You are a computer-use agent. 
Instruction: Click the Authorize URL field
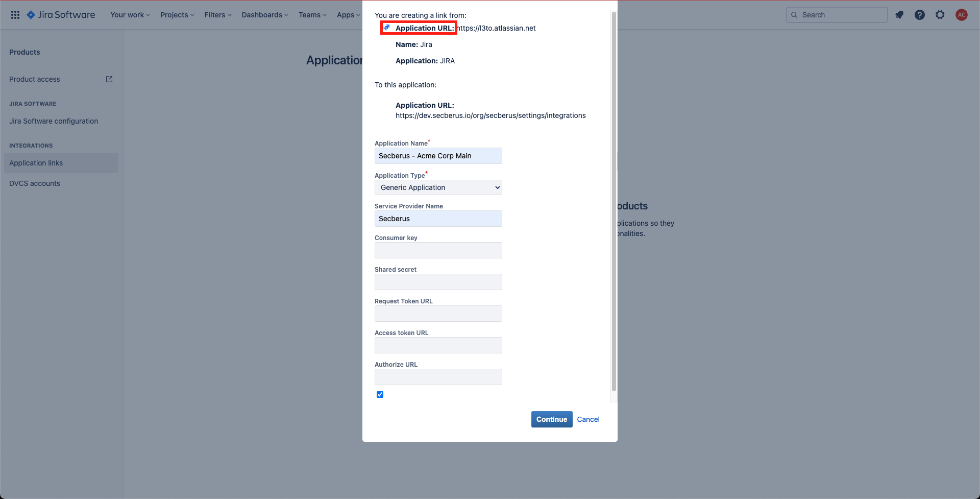[438, 377]
